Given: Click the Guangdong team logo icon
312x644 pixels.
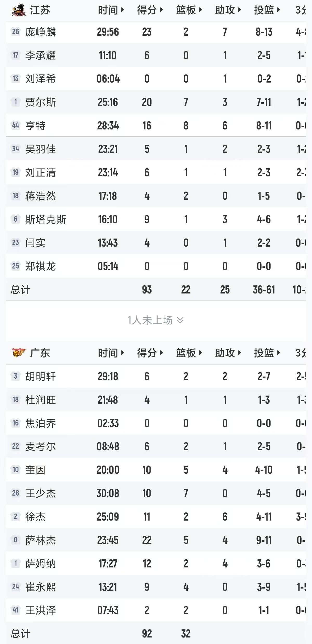Looking at the screenshot, I should pyautogui.click(x=18, y=353).
